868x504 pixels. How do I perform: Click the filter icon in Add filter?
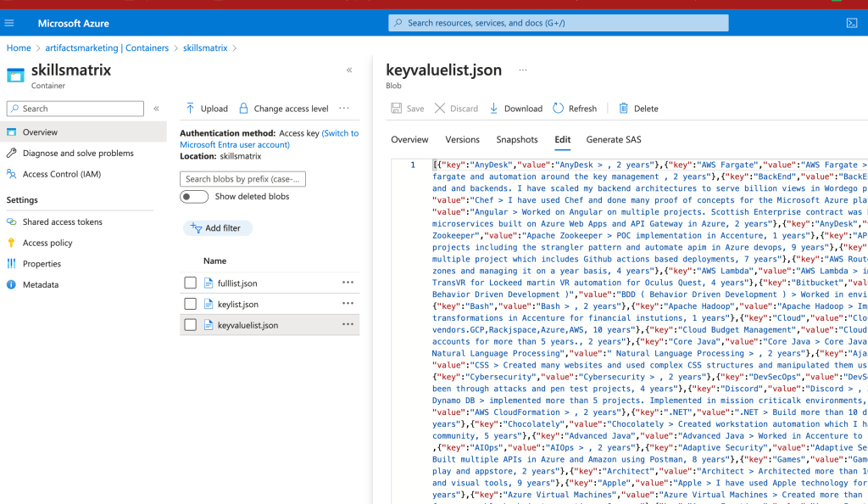[196, 227]
